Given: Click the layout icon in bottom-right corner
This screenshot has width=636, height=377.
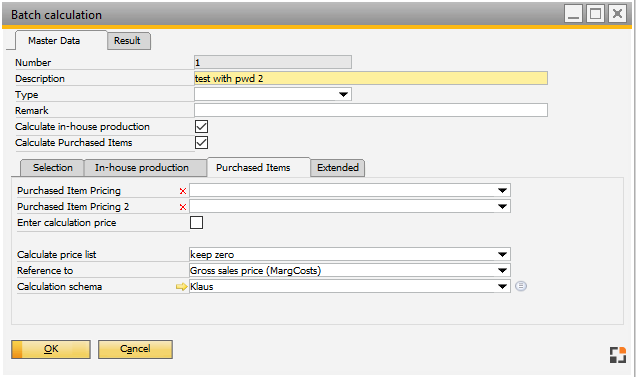Looking at the screenshot, I should pyautogui.click(x=618, y=355).
